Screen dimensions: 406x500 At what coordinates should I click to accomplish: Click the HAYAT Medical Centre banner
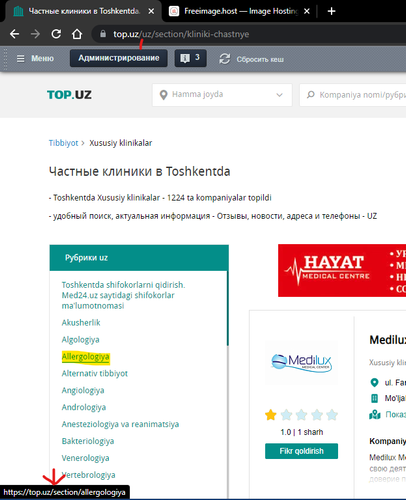click(342, 270)
